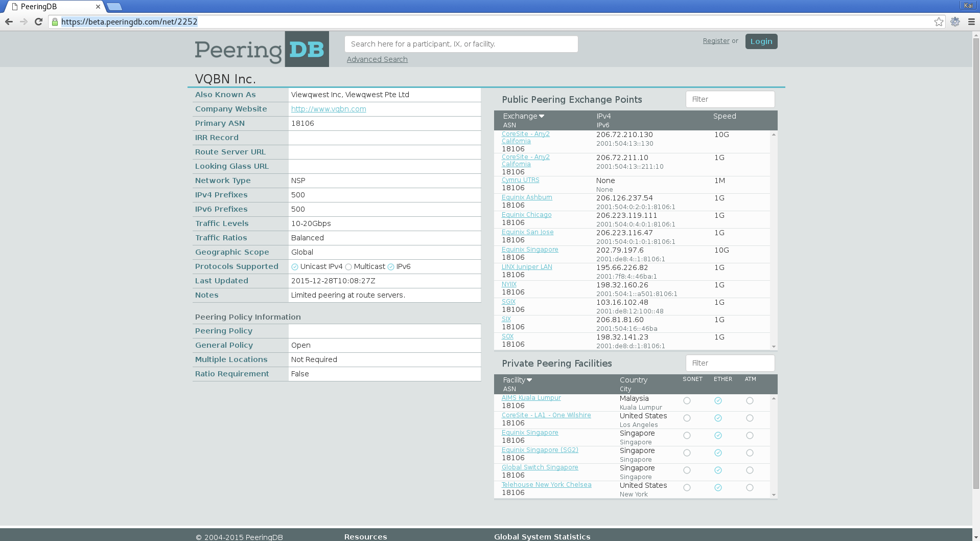Open LINX Juniper LAN exchange link

coord(527,267)
